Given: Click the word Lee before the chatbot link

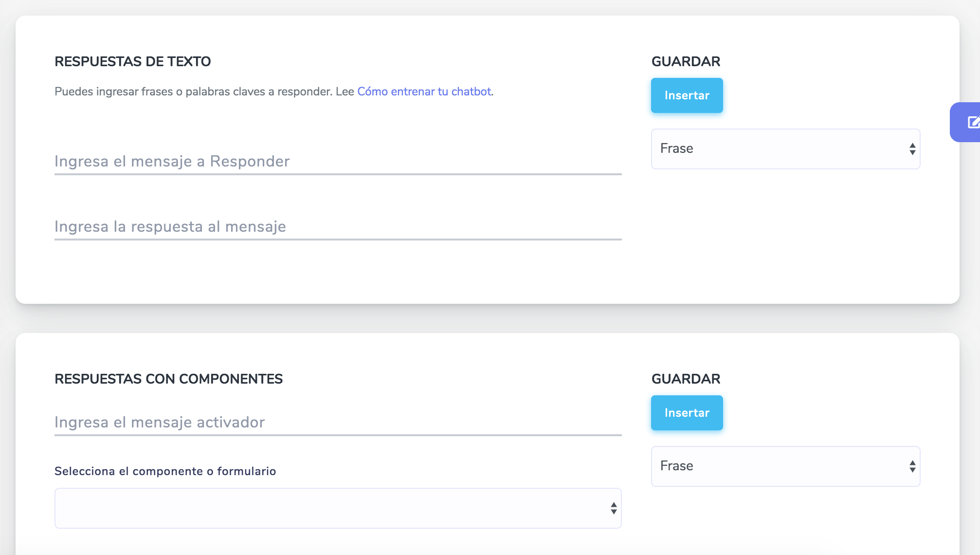Looking at the screenshot, I should pyautogui.click(x=345, y=92).
